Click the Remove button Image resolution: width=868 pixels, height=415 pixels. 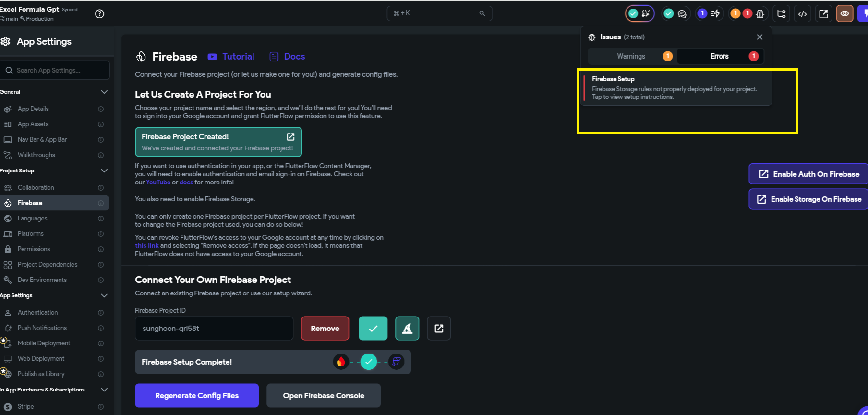pos(325,329)
